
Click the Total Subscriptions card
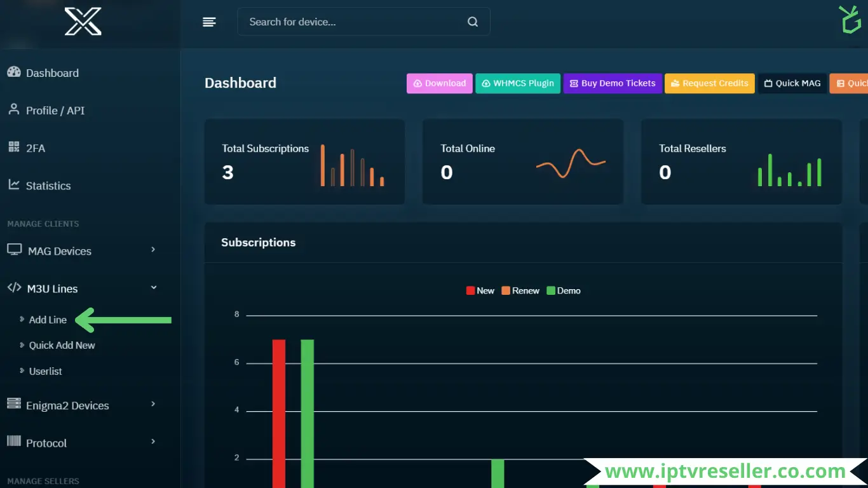coord(304,162)
